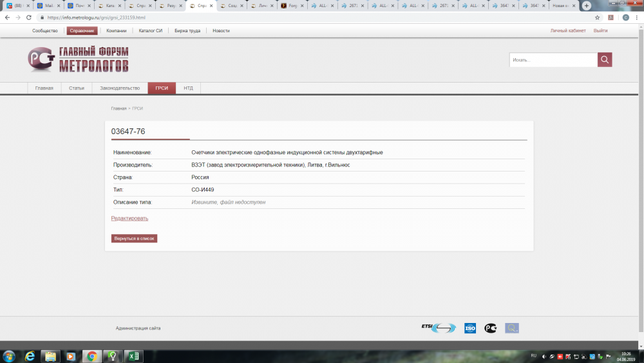Click the page vertical scrollbar
This screenshot has height=363, width=644.
click(641, 181)
